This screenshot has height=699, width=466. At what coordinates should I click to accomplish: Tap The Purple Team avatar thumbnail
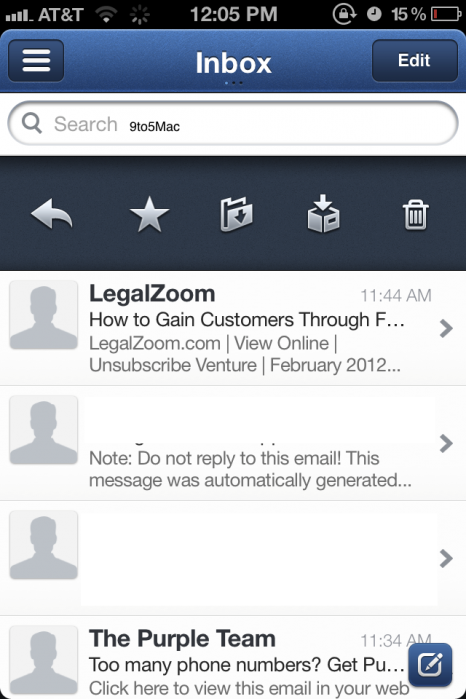pos(44,660)
